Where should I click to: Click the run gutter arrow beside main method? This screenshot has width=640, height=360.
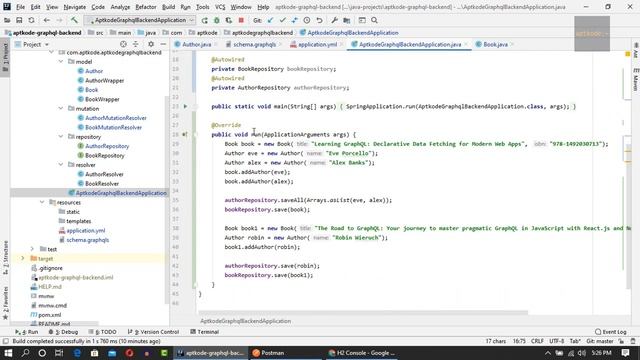[x=185, y=107]
